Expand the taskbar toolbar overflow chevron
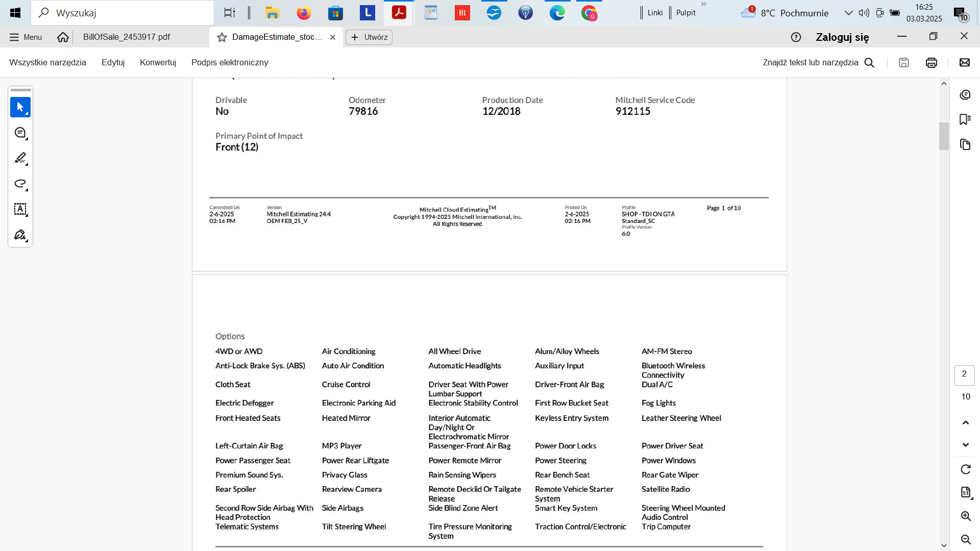Viewport: 980px width, 551px height. [x=704, y=4]
